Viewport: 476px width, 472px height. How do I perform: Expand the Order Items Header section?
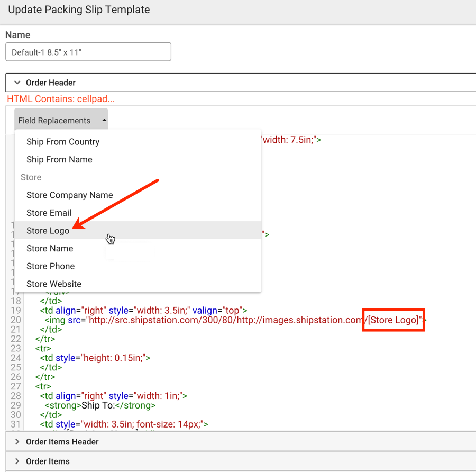pos(17,442)
